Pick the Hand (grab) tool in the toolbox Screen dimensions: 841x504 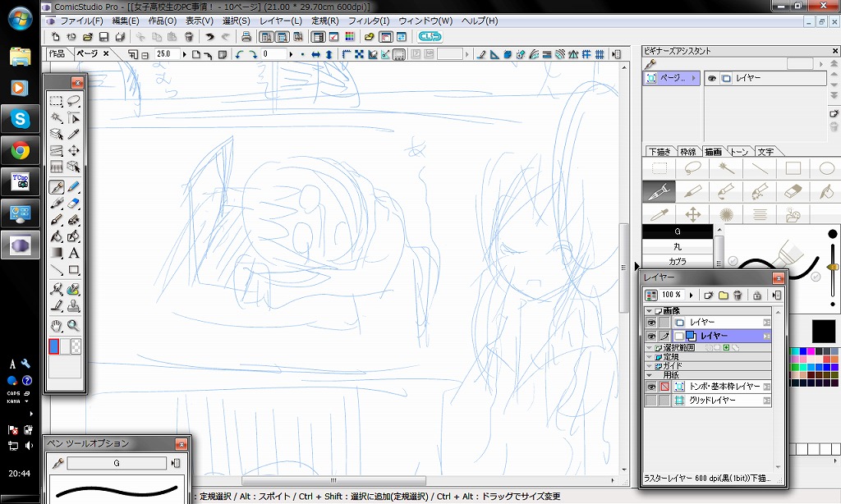pos(57,325)
